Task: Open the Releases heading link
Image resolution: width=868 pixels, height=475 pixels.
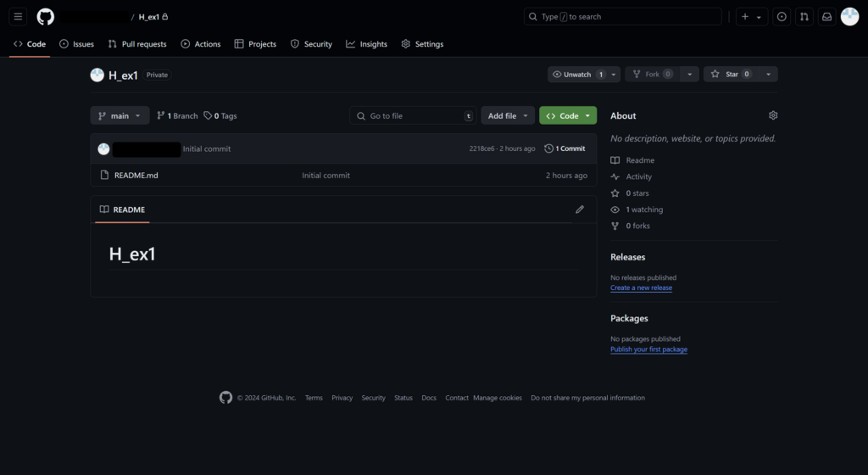Action: tap(628, 257)
